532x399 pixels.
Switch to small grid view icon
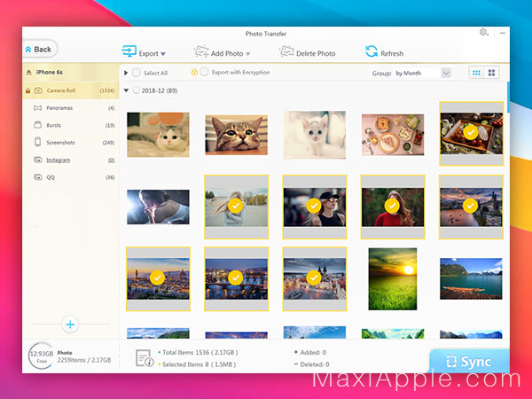pyautogui.click(x=476, y=73)
